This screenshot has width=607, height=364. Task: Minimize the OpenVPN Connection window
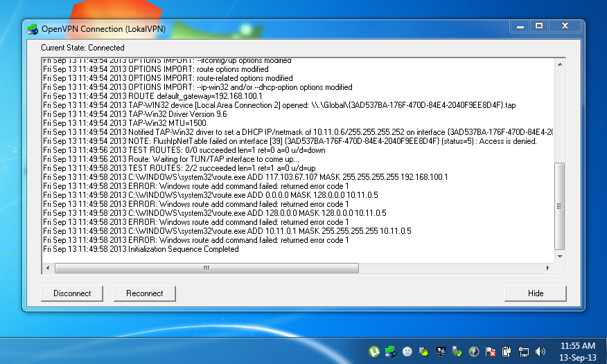coord(520,26)
